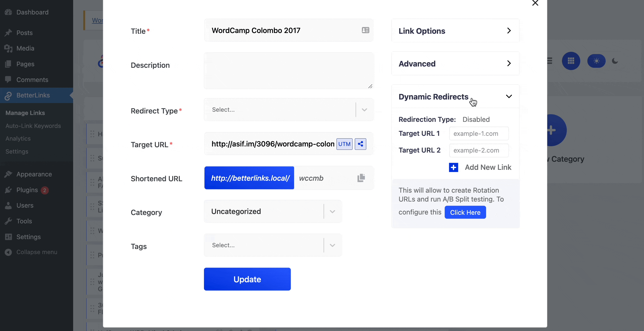Click the card icon in Title field
The image size is (644, 331).
[365, 30]
